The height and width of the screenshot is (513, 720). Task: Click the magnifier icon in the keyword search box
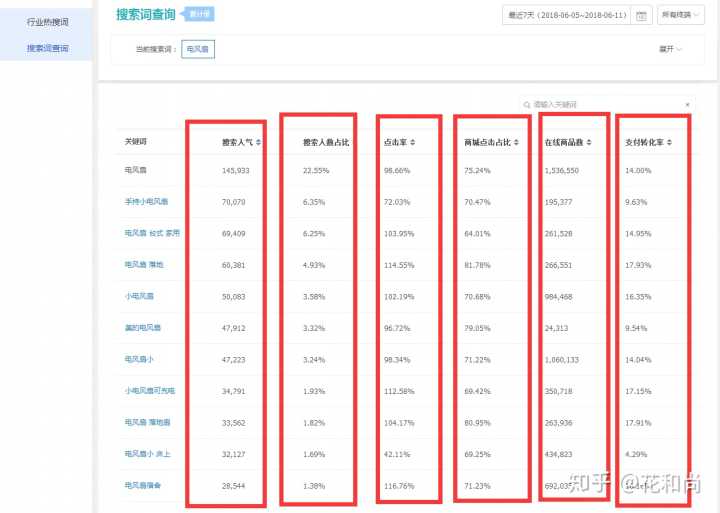click(527, 105)
